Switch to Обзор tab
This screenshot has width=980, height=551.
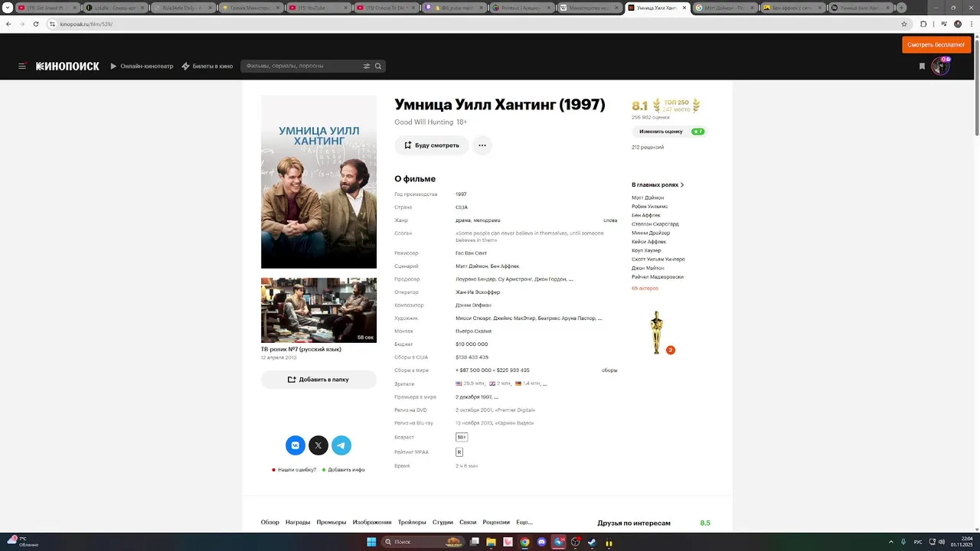point(270,523)
